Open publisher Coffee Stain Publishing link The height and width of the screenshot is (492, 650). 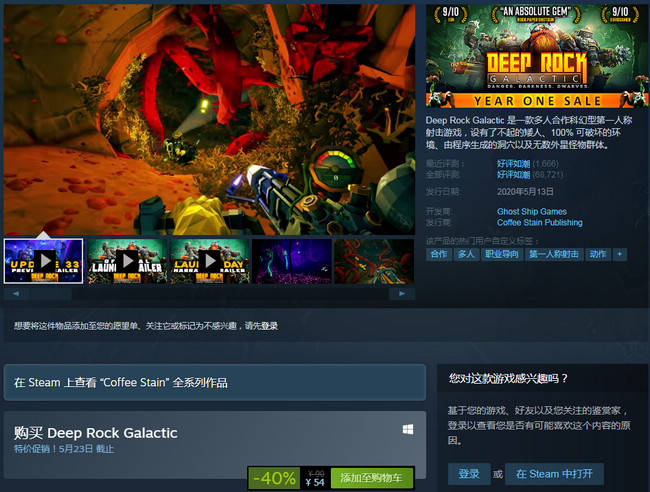click(539, 223)
